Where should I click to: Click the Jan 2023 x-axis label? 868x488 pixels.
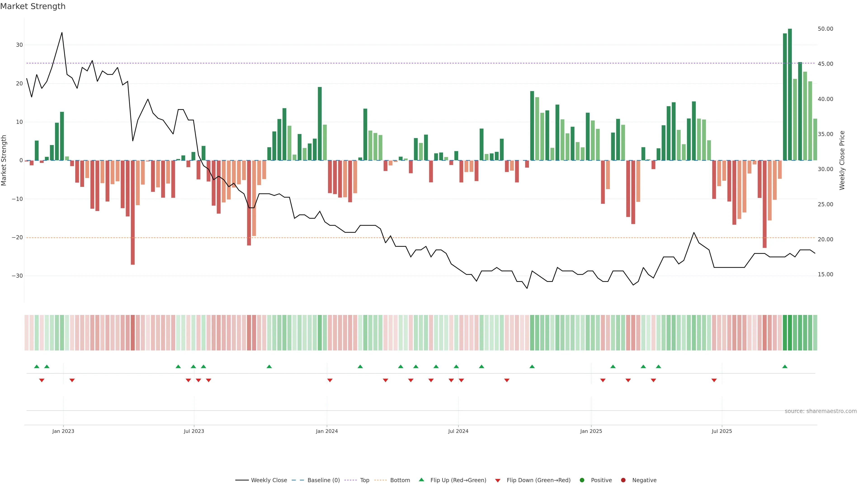pos(63,431)
